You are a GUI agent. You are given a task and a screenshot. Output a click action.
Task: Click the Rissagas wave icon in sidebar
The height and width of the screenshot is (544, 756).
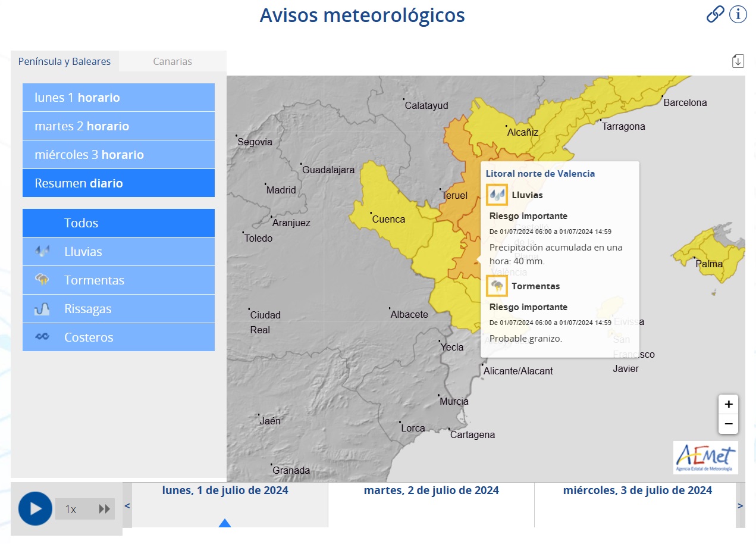pos(43,308)
